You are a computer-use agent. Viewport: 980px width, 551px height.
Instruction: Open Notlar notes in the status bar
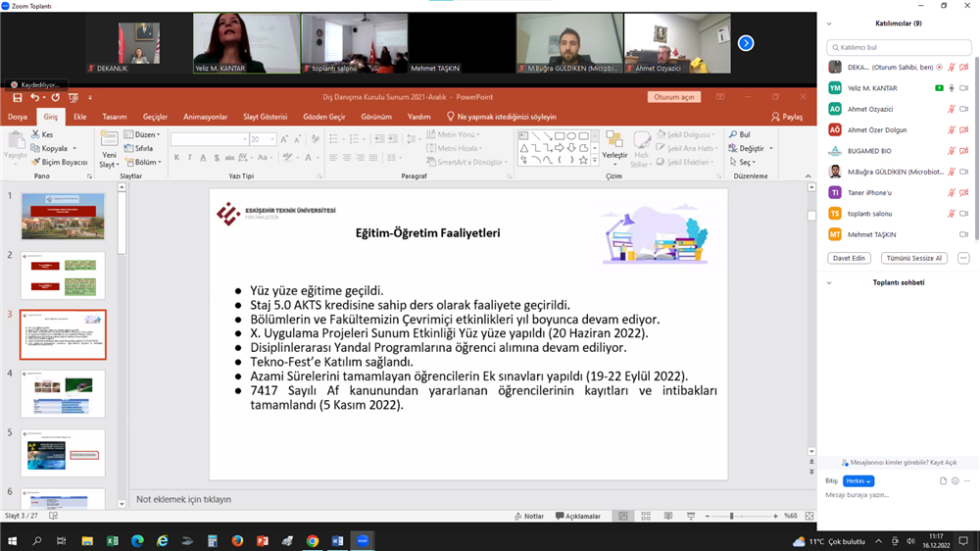pyautogui.click(x=529, y=516)
